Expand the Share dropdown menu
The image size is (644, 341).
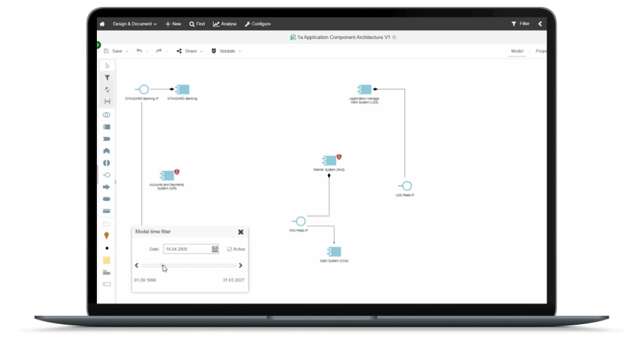point(201,51)
